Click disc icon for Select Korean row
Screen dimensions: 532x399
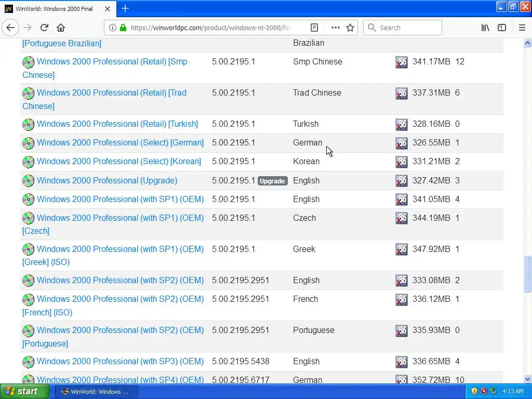pyautogui.click(x=28, y=162)
